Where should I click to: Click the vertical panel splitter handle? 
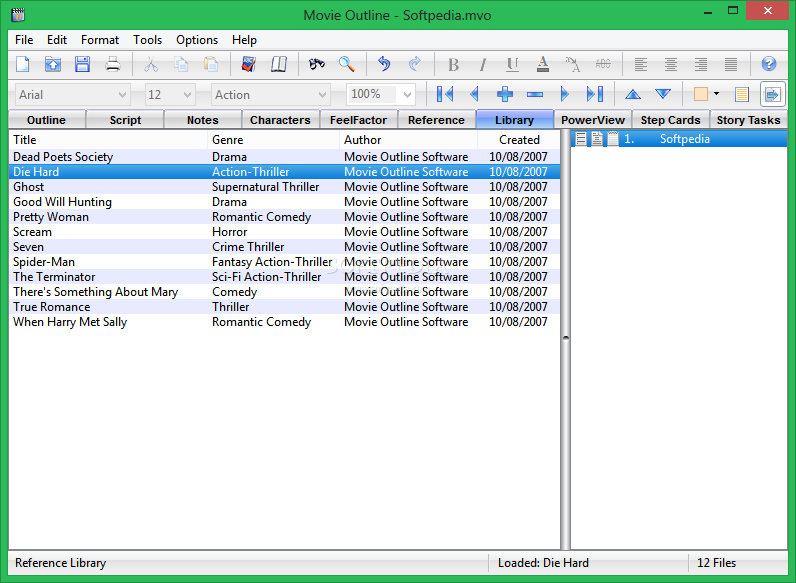pos(565,338)
